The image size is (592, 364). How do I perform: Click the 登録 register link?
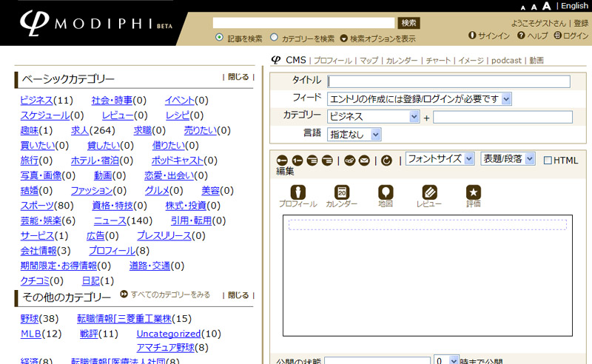pos(581,24)
